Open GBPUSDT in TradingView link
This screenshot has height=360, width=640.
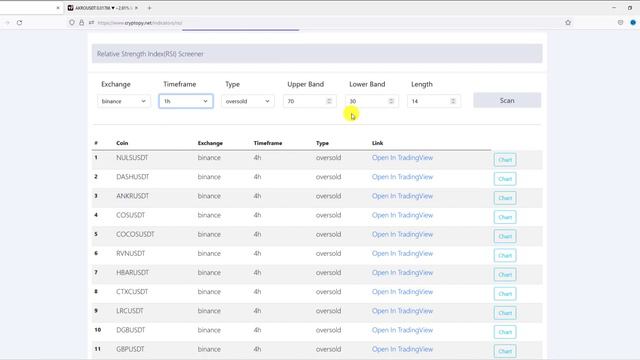coord(402,349)
